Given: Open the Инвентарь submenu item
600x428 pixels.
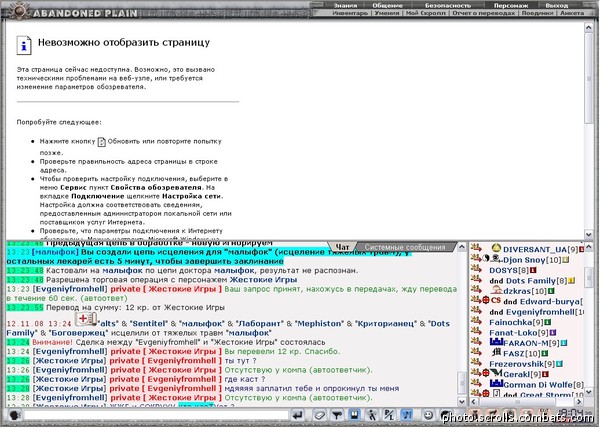Looking at the screenshot, I should click(350, 13).
